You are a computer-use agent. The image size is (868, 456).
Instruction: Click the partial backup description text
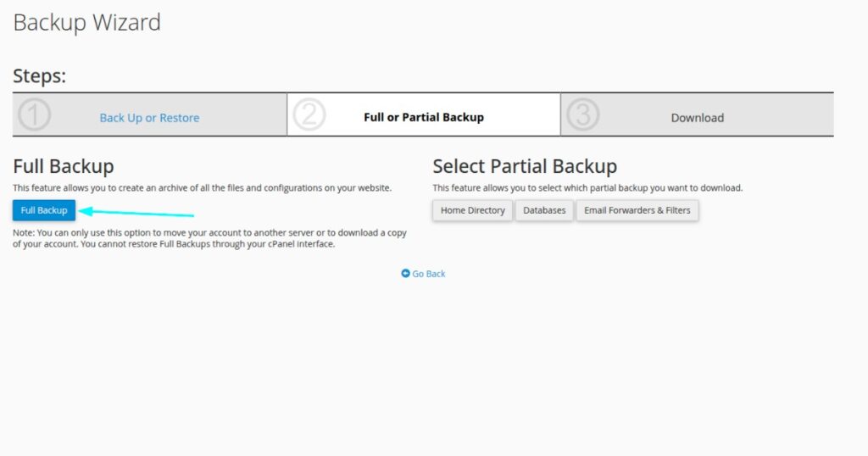[587, 187]
